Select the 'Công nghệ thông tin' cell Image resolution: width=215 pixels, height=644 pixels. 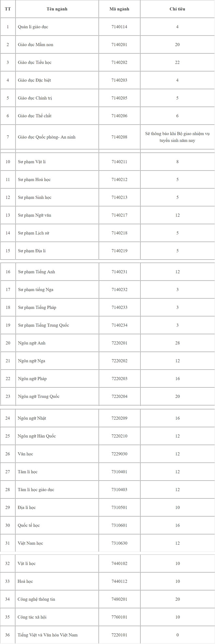57,599
